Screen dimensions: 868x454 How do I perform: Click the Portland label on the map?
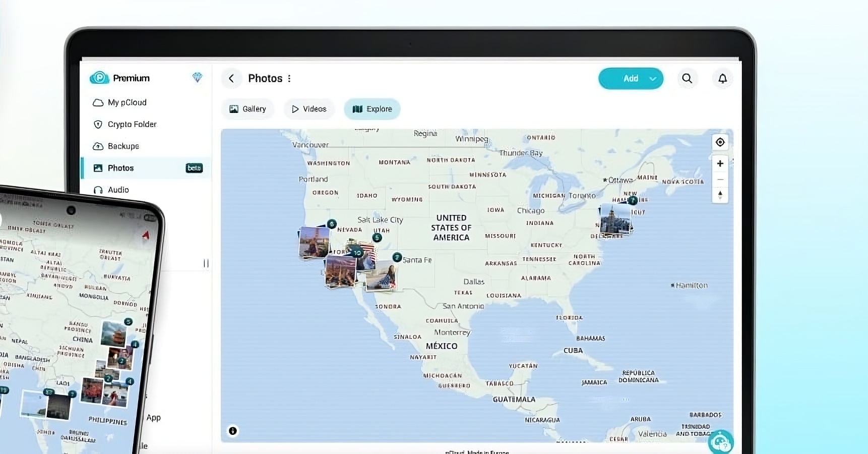click(313, 179)
